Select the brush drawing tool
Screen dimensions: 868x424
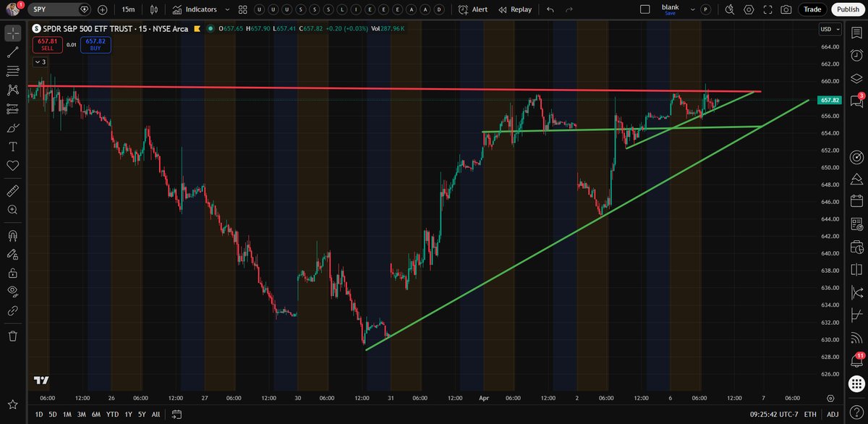(12, 127)
